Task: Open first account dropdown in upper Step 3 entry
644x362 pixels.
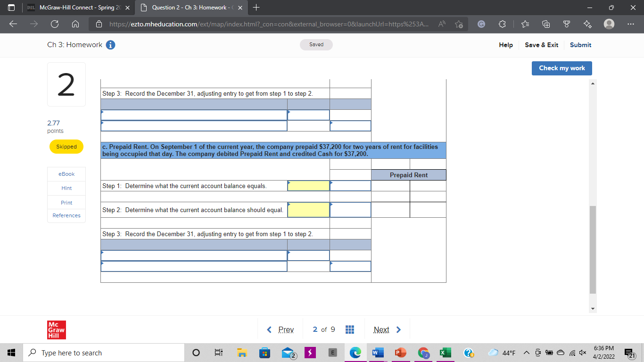Action: click(194, 115)
